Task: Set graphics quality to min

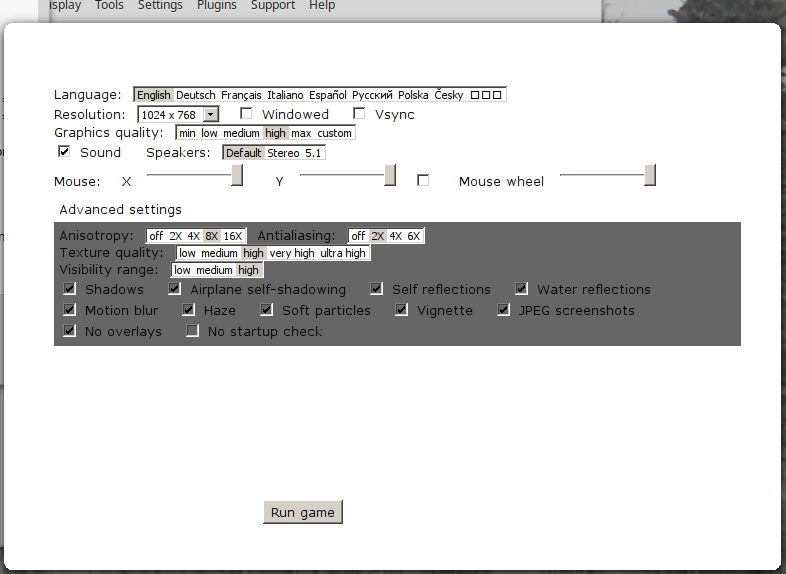Action: pos(187,133)
